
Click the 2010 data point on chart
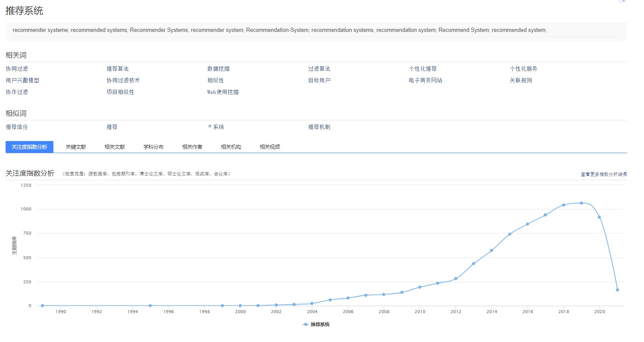tap(420, 287)
